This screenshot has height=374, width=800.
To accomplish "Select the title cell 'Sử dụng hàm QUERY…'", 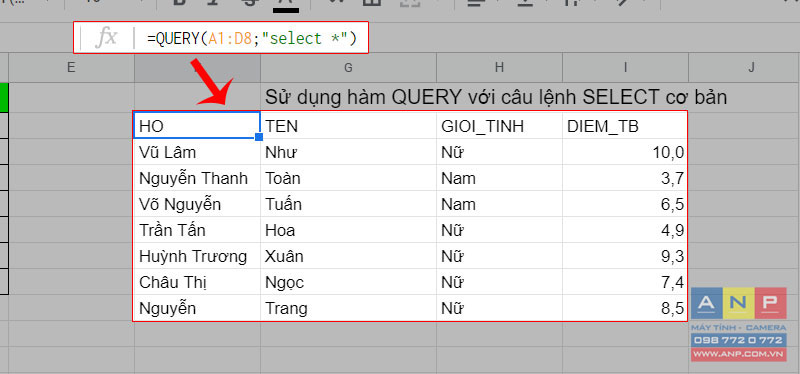I will click(x=495, y=97).
